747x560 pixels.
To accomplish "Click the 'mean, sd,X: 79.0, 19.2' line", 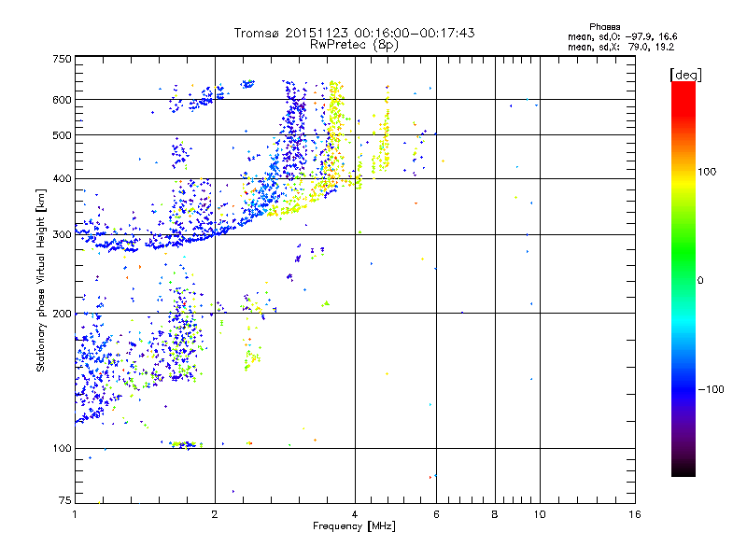I will [621, 47].
